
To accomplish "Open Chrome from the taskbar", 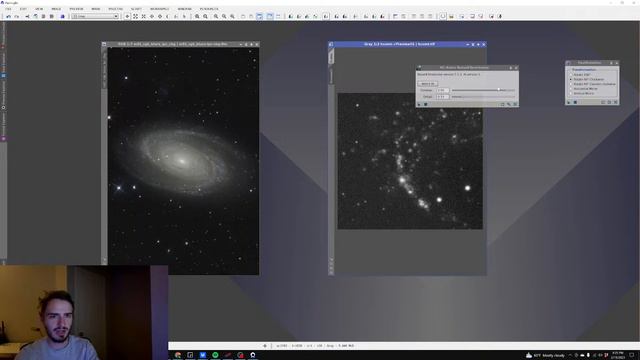I will point(178,355).
